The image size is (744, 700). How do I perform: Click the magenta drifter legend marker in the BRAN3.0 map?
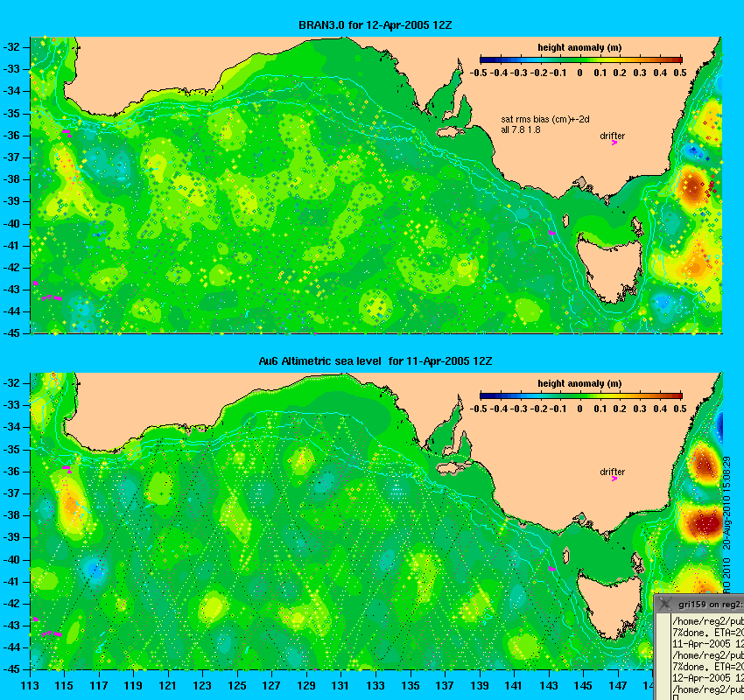614,143
